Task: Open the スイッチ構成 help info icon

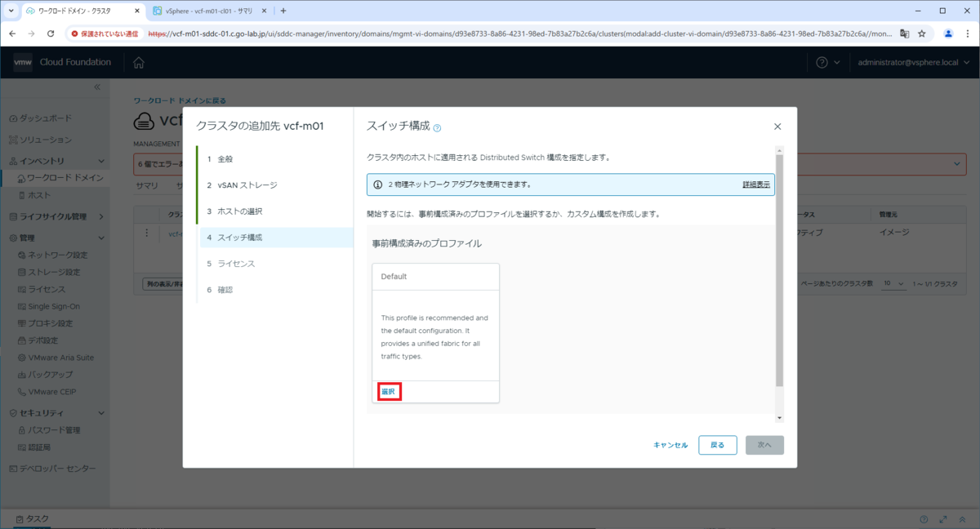Action: tap(438, 128)
